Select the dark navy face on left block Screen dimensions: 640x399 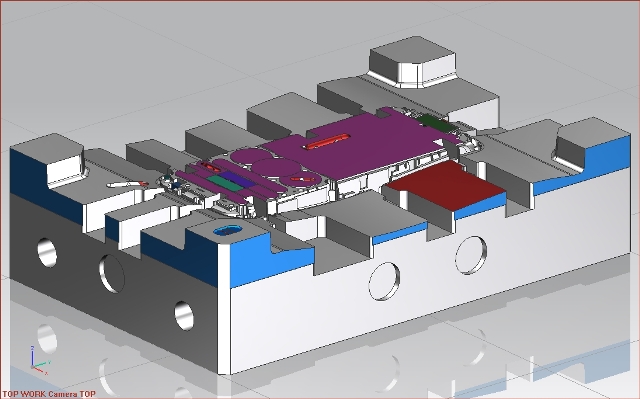tap(45, 184)
